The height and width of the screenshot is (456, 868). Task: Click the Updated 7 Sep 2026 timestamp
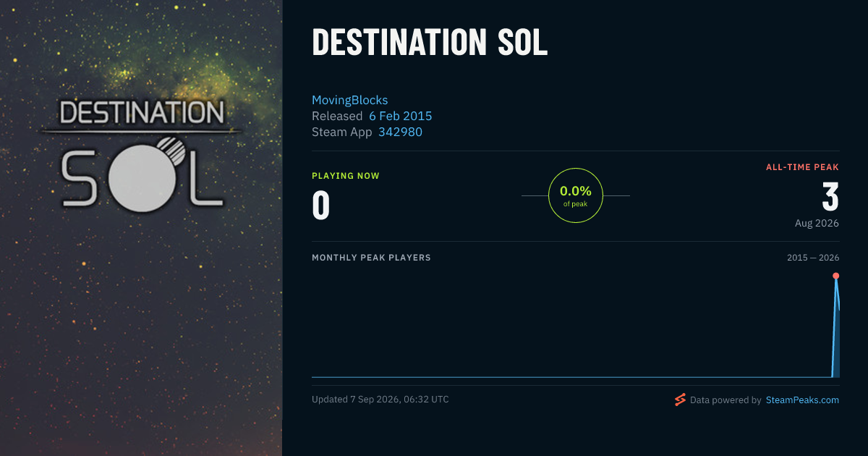tap(380, 399)
